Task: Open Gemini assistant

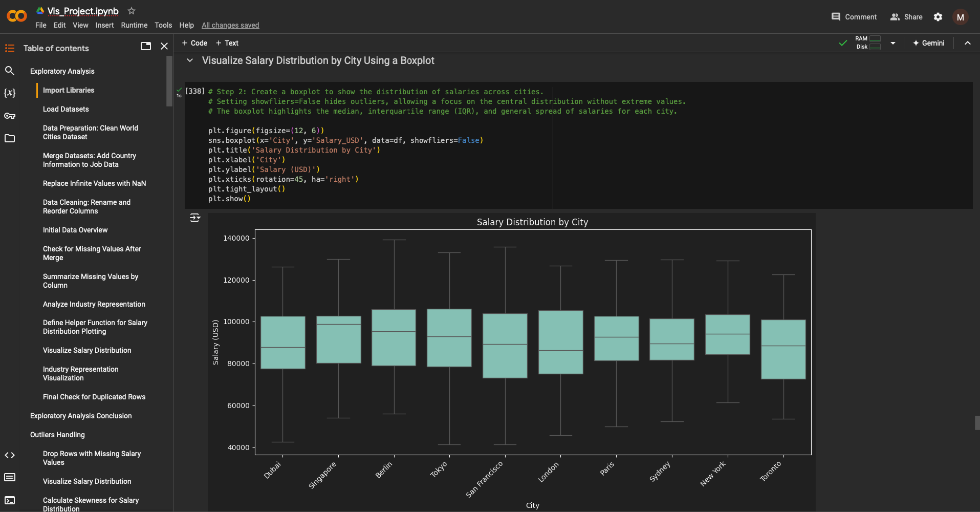Action: 929,43
